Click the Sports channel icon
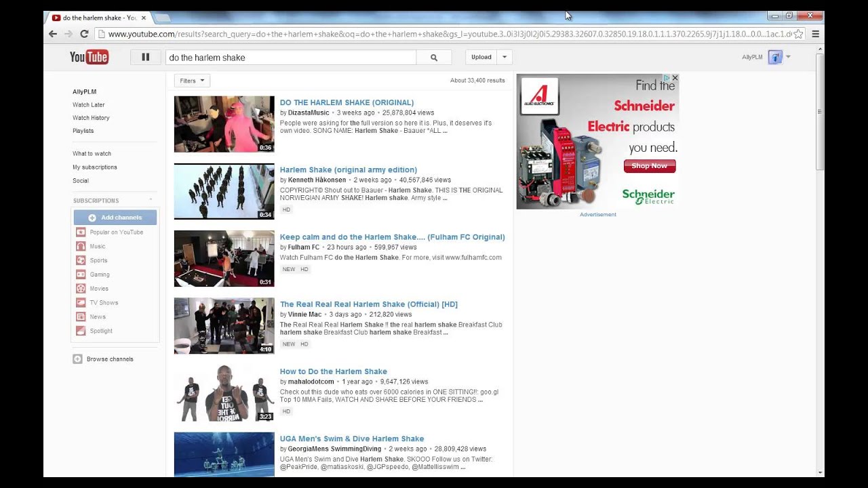 pyautogui.click(x=81, y=260)
